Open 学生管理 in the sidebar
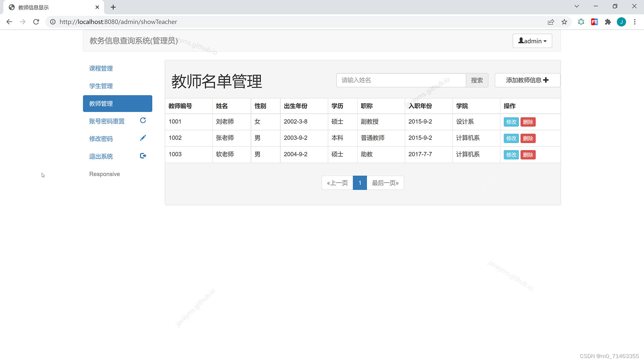Image resolution: width=644 pixels, height=362 pixels. tap(101, 86)
